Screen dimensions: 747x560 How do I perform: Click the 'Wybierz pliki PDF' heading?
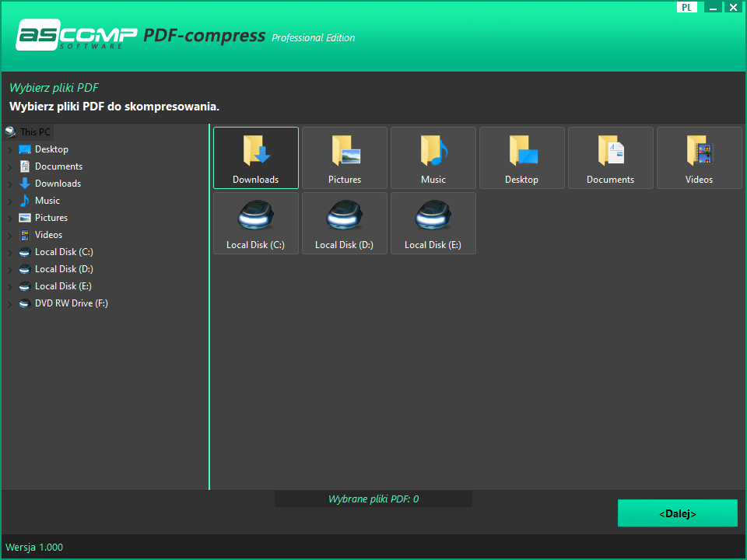(54, 88)
